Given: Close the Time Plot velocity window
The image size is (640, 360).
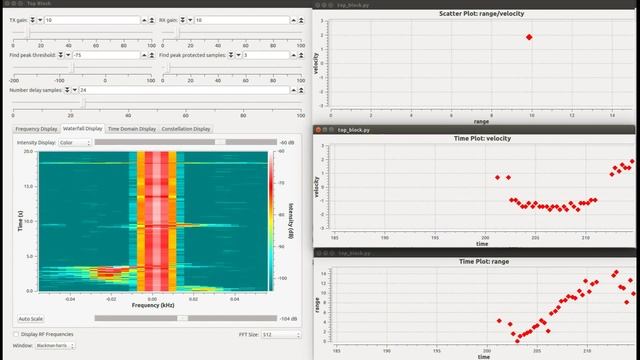Looking at the screenshot, I should click(318, 130).
